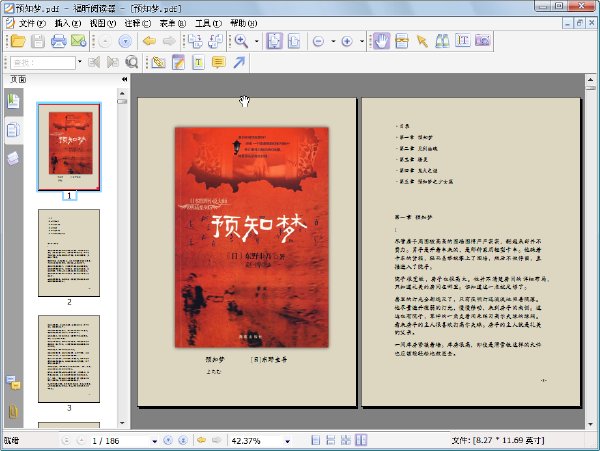This screenshot has width=600, height=451.
Task: Select the blue arrow drawing tool
Action: coord(239,62)
